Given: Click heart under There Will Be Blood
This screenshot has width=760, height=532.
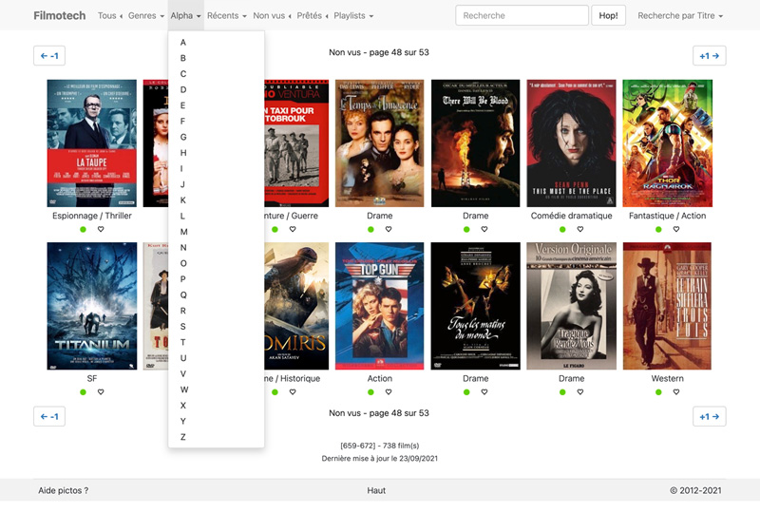Looking at the screenshot, I should pos(484,229).
